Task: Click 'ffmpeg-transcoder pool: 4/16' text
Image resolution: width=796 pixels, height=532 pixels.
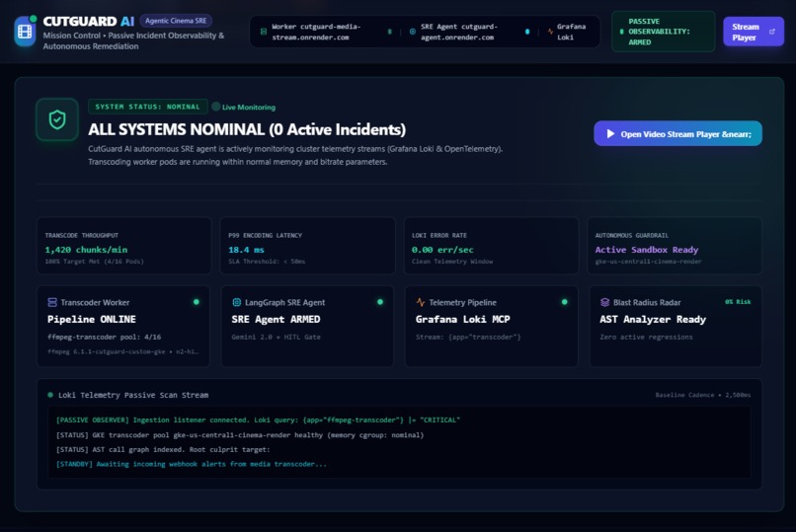Action: pyautogui.click(x=104, y=337)
